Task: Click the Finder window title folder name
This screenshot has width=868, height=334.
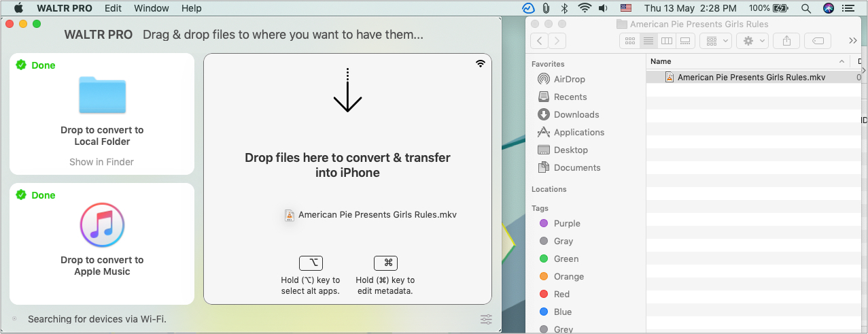Action: [699, 24]
